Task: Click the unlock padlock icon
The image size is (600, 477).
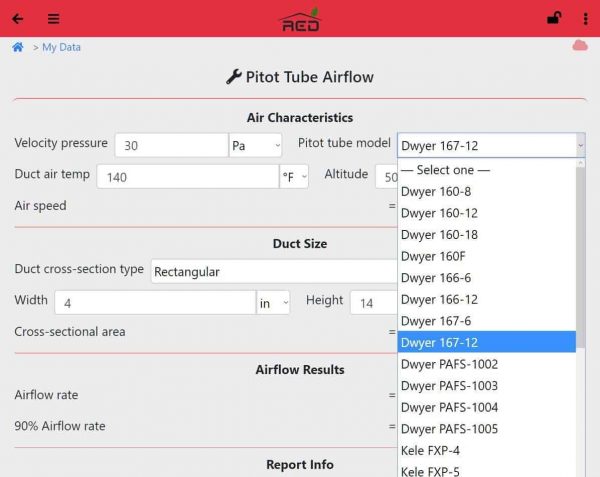Action: click(x=554, y=18)
